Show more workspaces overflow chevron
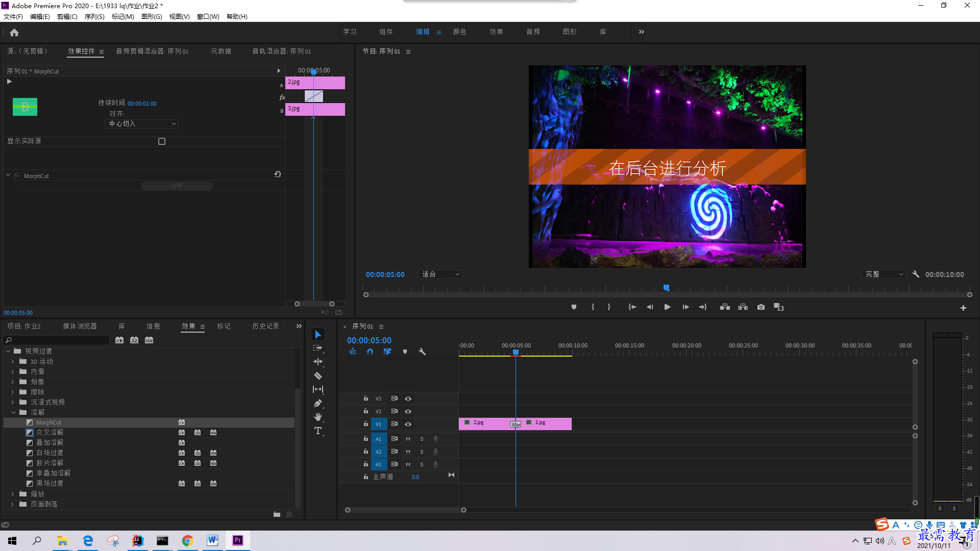Image resolution: width=980 pixels, height=551 pixels. pos(642,32)
